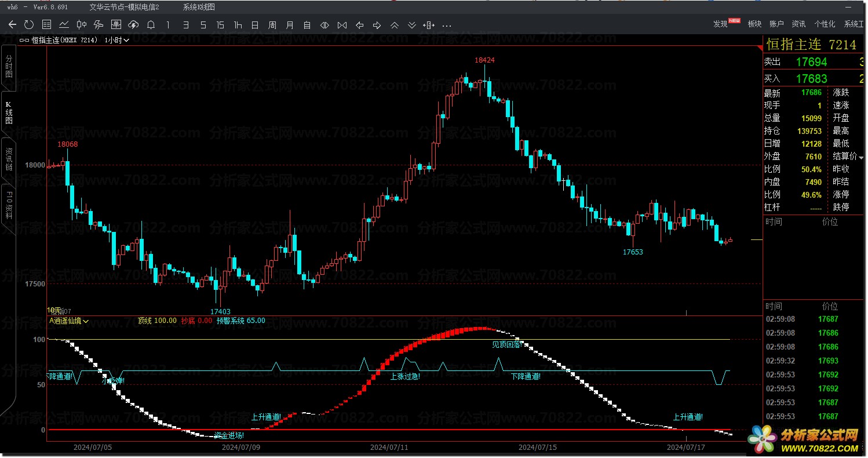The width and height of the screenshot is (868, 458).
Task: Click the boxed chart trading icon
Action: coord(116,24)
